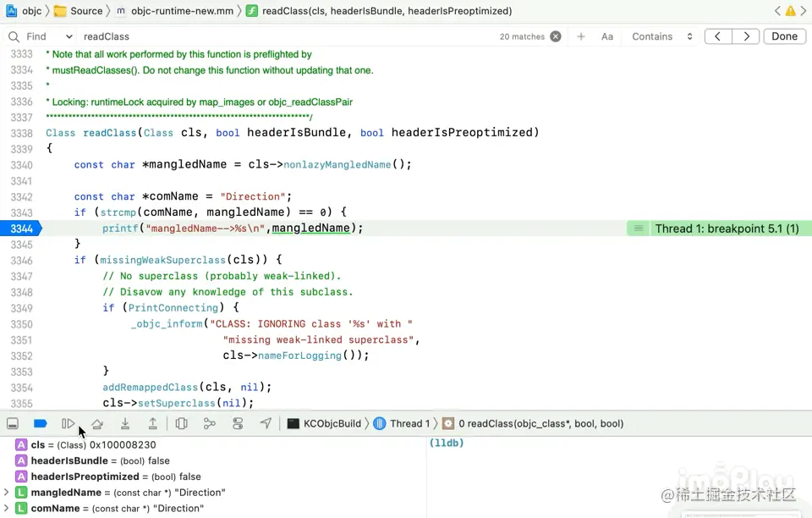Click Done to close find bar
Viewport: 812px width, 518px height.
coord(784,36)
